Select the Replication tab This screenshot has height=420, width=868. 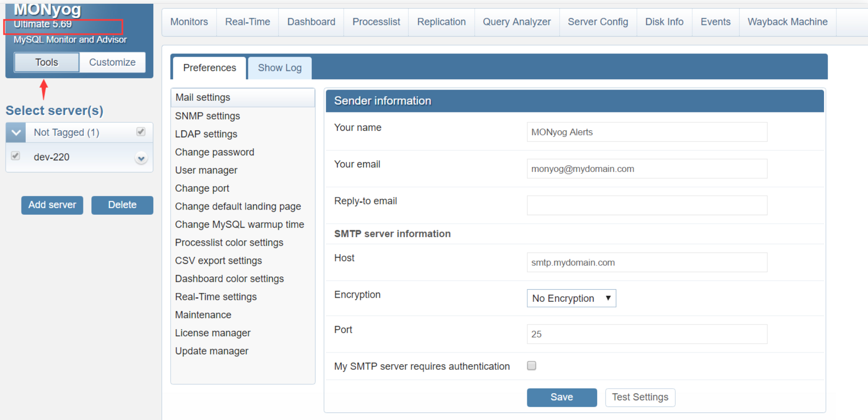pos(441,22)
